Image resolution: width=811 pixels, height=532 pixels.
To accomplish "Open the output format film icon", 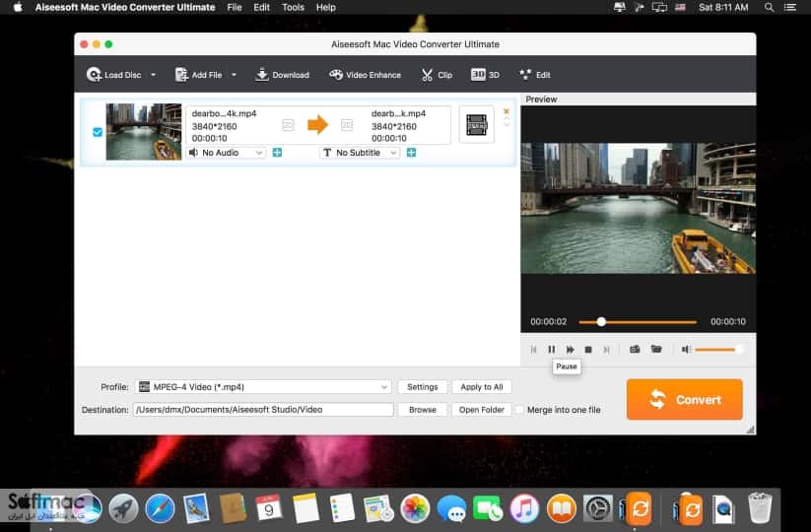I will point(476,124).
